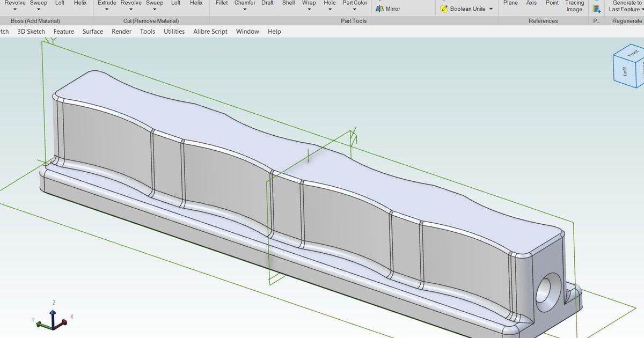Expand the Hole tool dropdown arrow
Screen dimensions: 644x338
(330, 9)
